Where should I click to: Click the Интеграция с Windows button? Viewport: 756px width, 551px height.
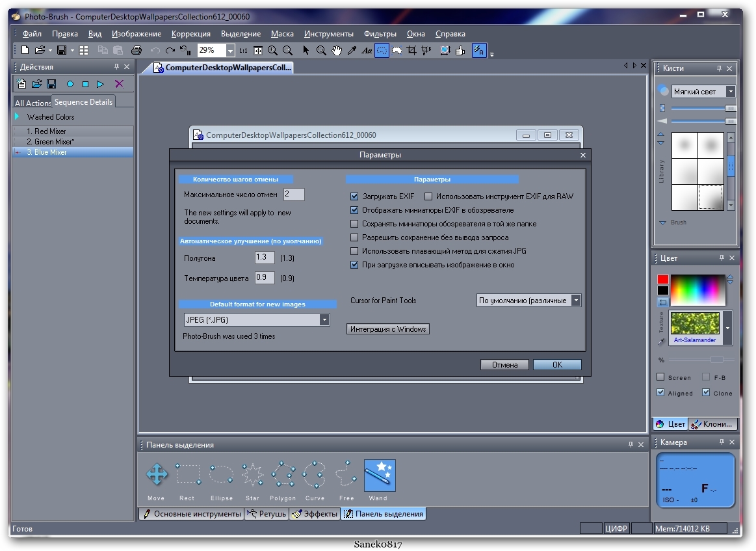coord(388,329)
